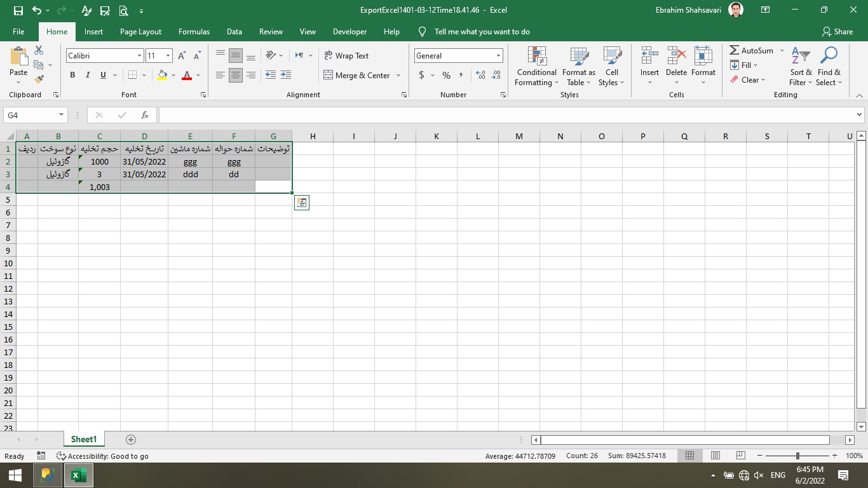
Task: Apply percent style to cells
Action: [x=446, y=75]
